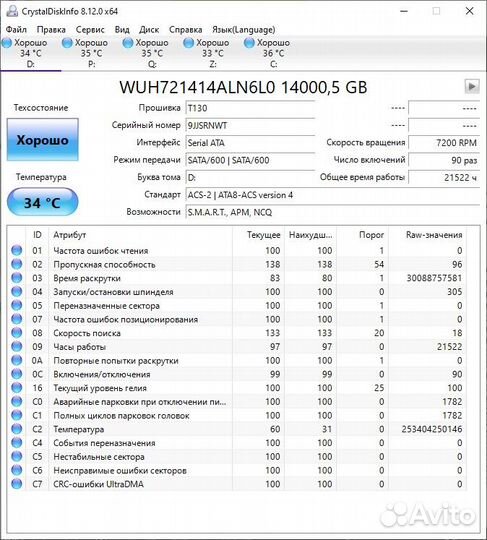Click status icon for attribute 08

click(16, 333)
